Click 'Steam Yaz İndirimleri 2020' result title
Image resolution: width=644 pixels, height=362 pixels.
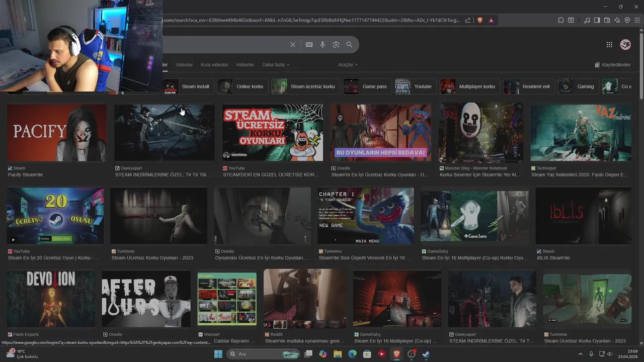(x=580, y=175)
